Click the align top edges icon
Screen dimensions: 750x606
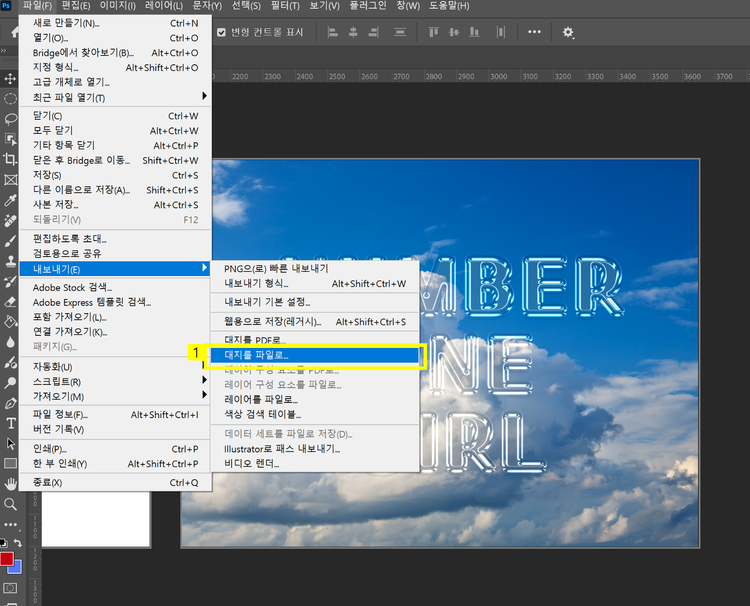pos(433,32)
